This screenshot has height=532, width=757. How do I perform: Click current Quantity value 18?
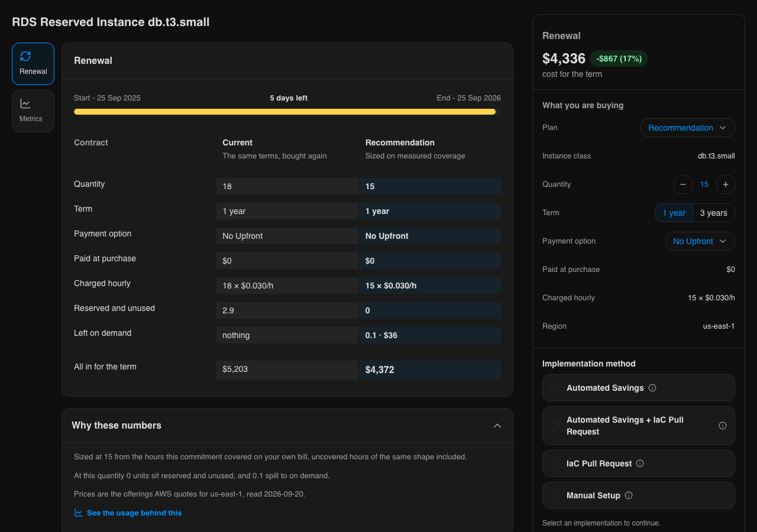coord(287,186)
